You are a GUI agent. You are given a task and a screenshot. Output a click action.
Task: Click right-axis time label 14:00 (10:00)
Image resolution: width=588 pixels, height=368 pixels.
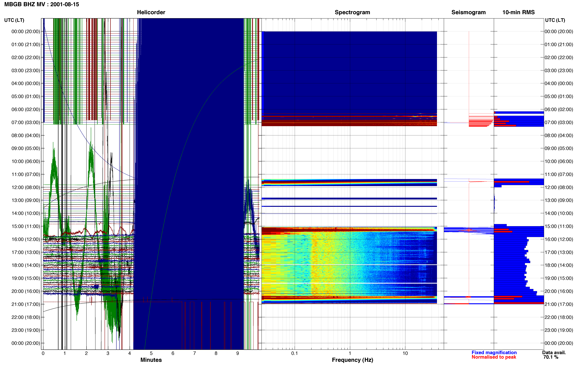[559, 213]
